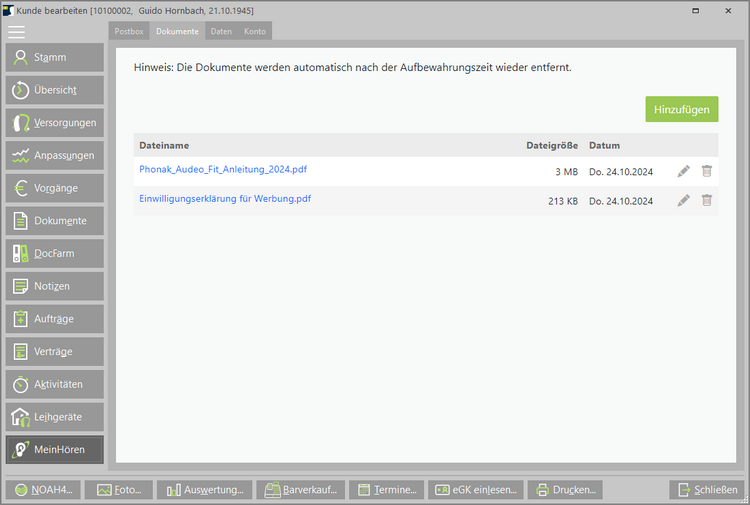Switch to the Konto tab

point(255,32)
